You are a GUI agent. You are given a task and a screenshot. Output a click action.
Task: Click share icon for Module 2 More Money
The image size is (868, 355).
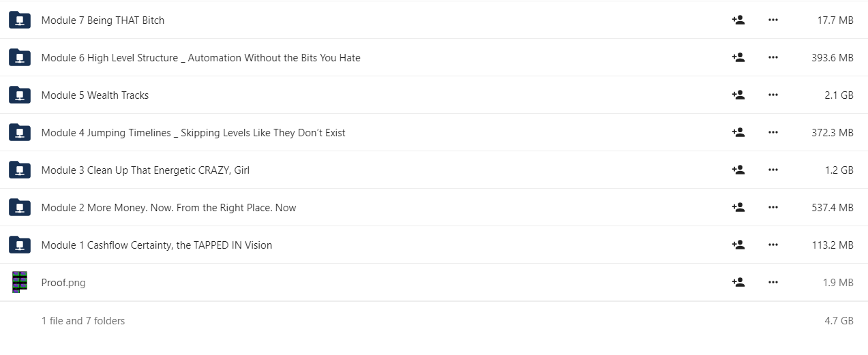[x=738, y=207]
